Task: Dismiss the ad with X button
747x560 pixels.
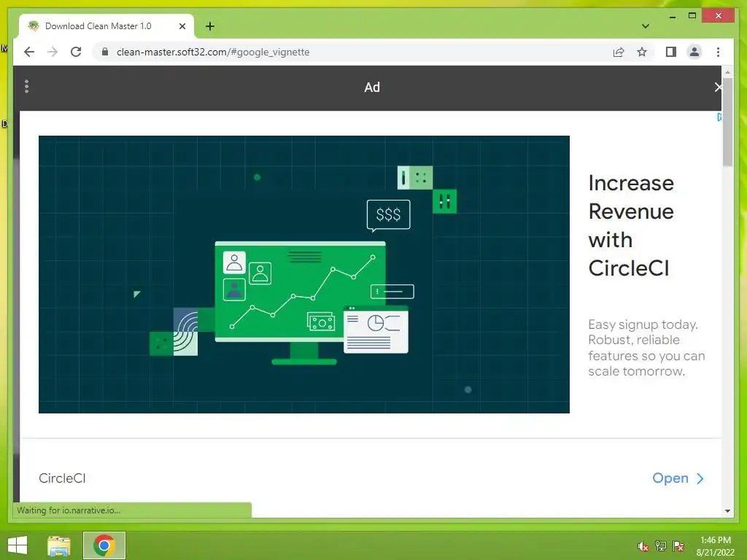Action: [718, 87]
